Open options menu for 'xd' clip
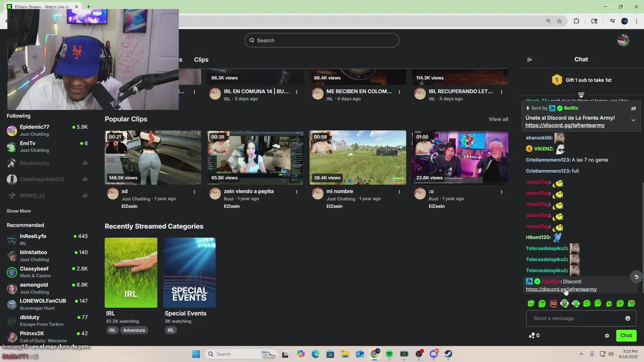Image resolution: width=644 pixels, height=362 pixels. coord(194,192)
